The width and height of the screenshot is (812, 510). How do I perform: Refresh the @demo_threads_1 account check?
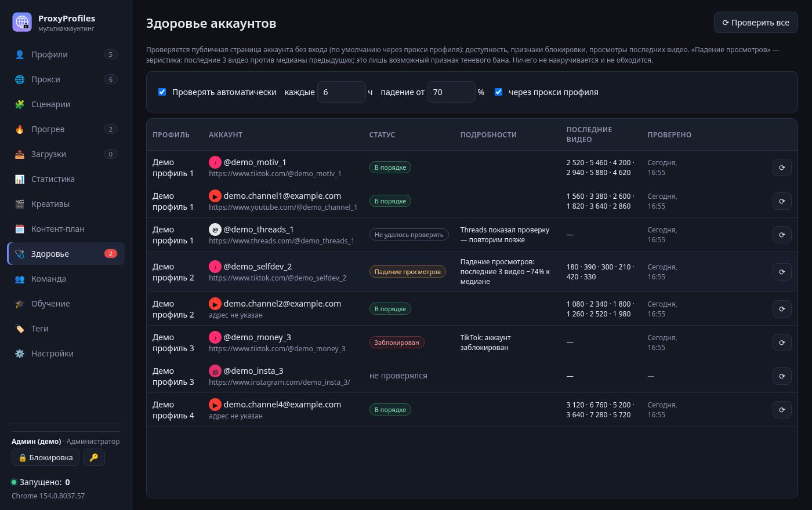782,235
